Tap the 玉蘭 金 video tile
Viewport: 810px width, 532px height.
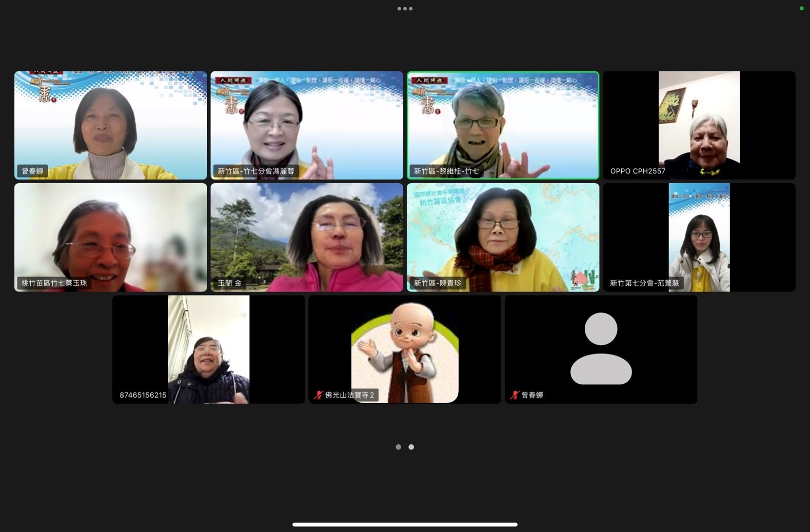point(307,237)
